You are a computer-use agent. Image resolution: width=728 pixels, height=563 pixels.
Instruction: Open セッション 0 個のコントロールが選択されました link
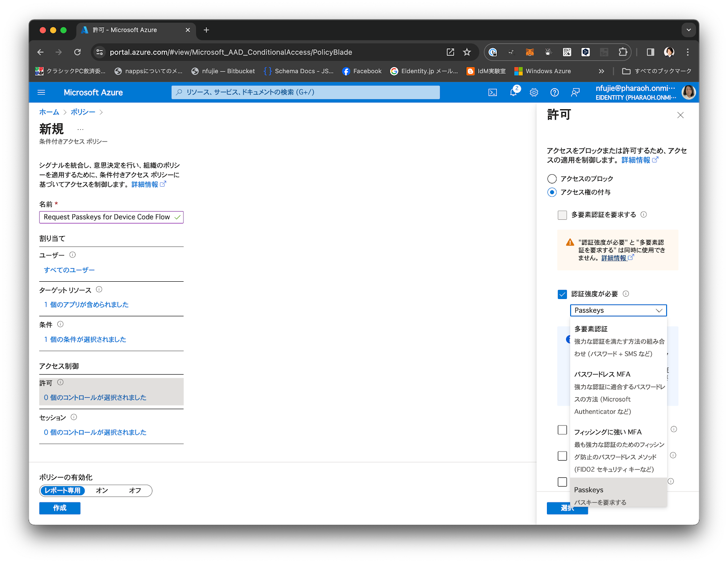click(95, 432)
